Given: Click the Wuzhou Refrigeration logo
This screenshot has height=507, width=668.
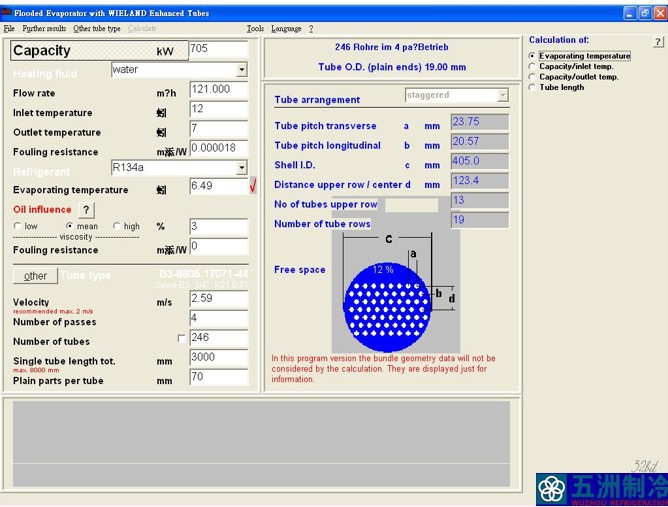Looking at the screenshot, I should pyautogui.click(x=602, y=489).
